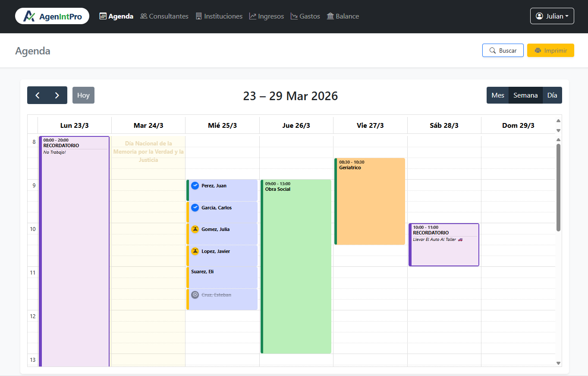Click the Imprimir button
This screenshot has height=376, width=588.
pos(550,50)
